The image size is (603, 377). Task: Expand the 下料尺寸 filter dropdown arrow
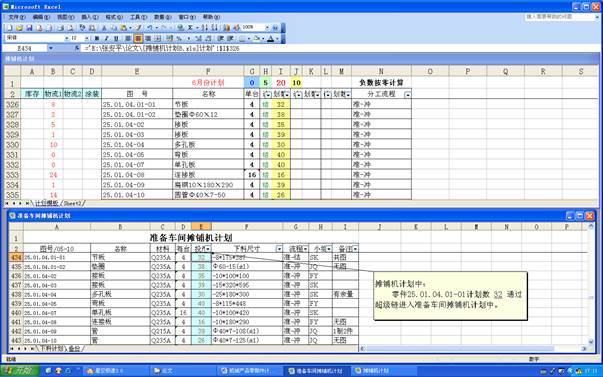(x=279, y=249)
